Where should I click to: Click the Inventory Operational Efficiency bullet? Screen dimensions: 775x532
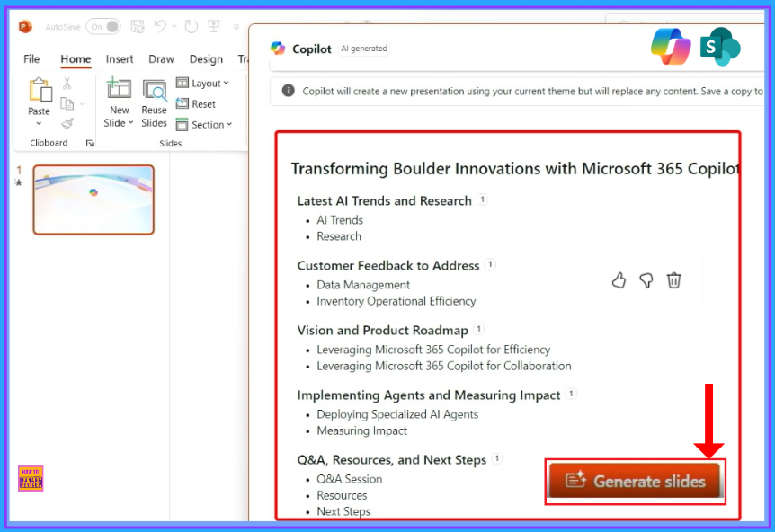(x=396, y=301)
